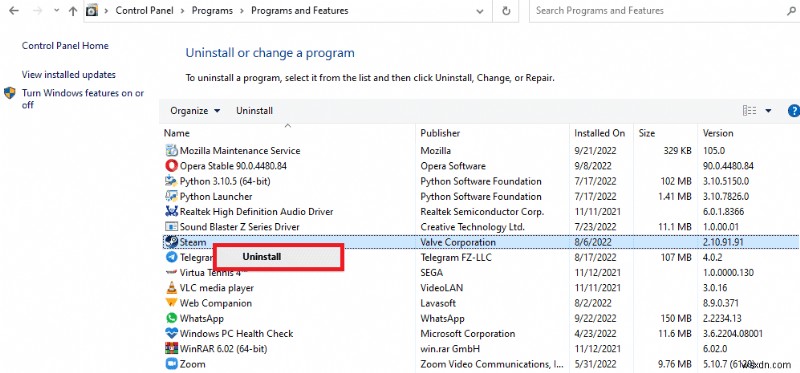This screenshot has height=373, width=800.
Task: Select the Python Launcher entry
Action: pyautogui.click(x=216, y=196)
